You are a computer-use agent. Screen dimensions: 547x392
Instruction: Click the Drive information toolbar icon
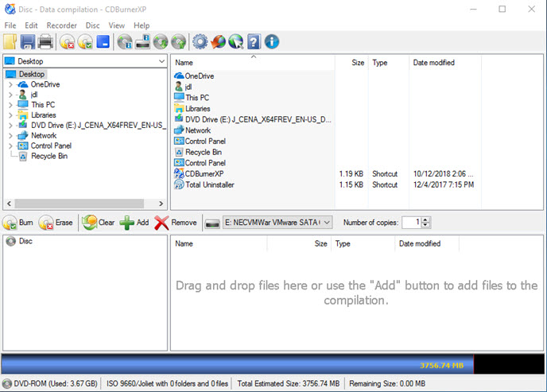142,42
